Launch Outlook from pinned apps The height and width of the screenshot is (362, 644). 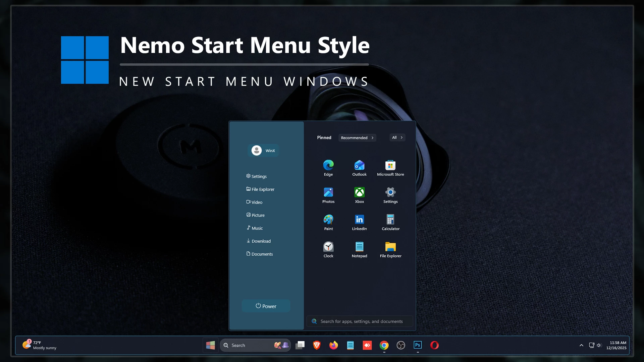359,168
